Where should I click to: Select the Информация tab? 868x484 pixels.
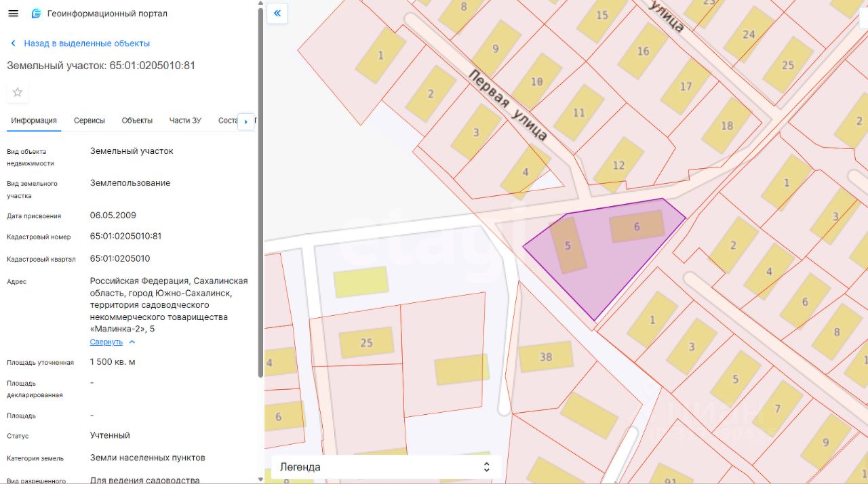[x=34, y=121]
